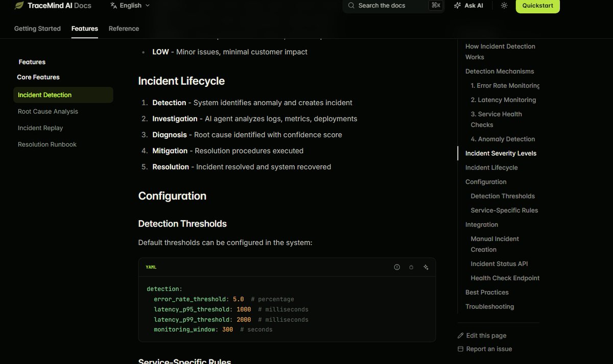The height and width of the screenshot is (364, 613).
Task: Click the latency_p95_threshold value 1000
Action: point(244,309)
